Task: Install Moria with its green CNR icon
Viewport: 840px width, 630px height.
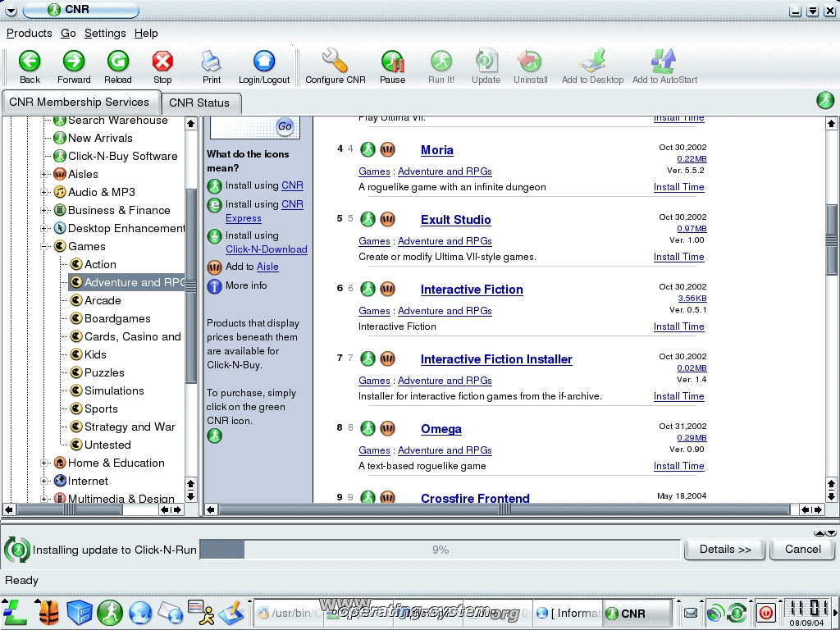Action: coord(367,149)
